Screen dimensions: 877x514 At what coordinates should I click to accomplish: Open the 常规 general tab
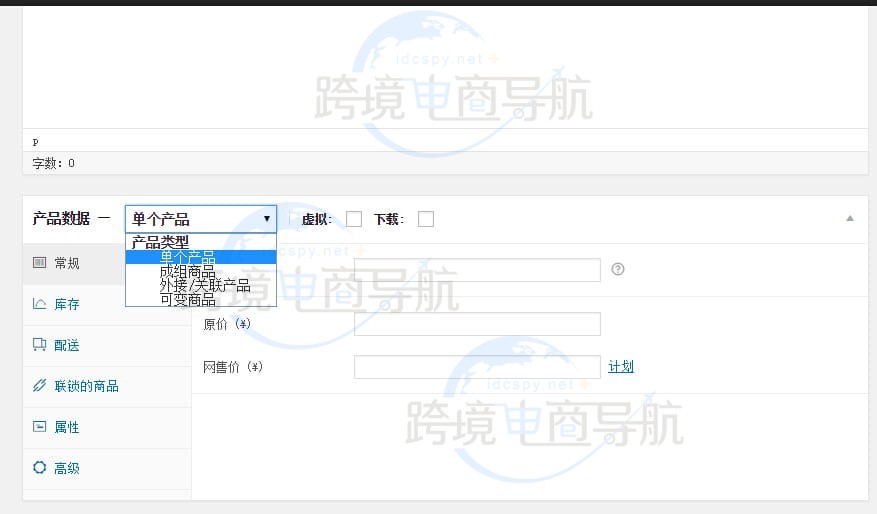pyautogui.click(x=107, y=263)
